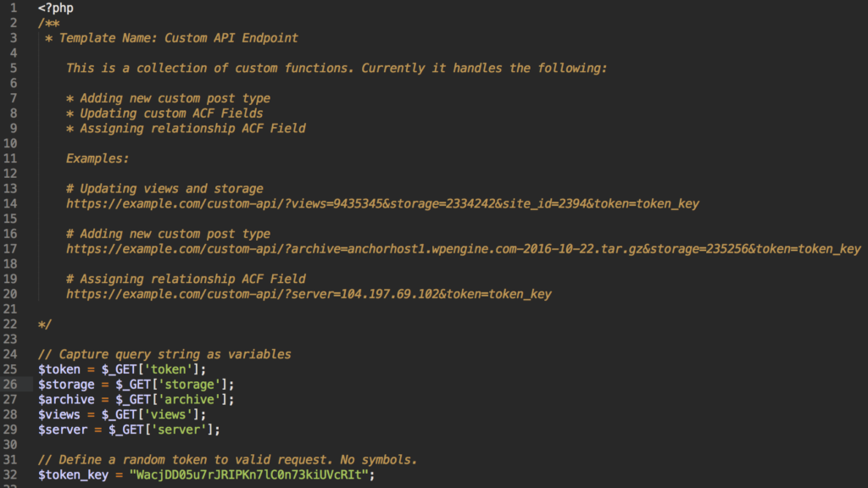Click the opening <?php tag

pyautogui.click(x=56, y=8)
